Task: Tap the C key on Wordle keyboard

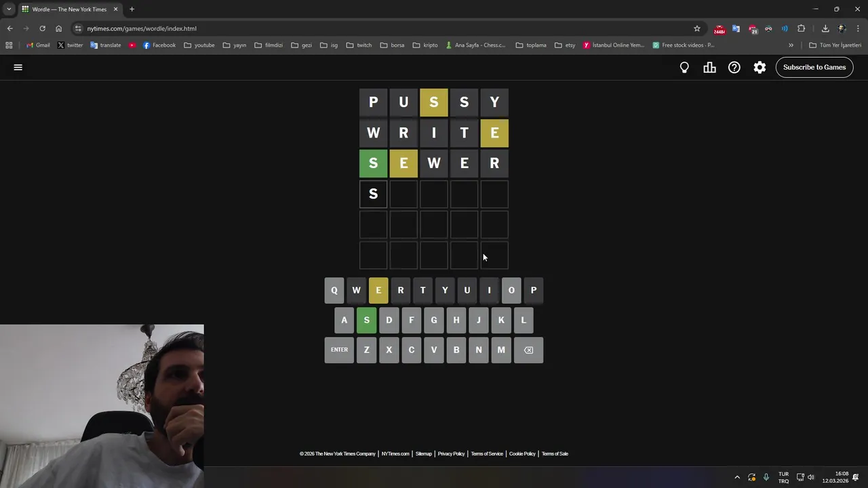Action: pos(412,350)
